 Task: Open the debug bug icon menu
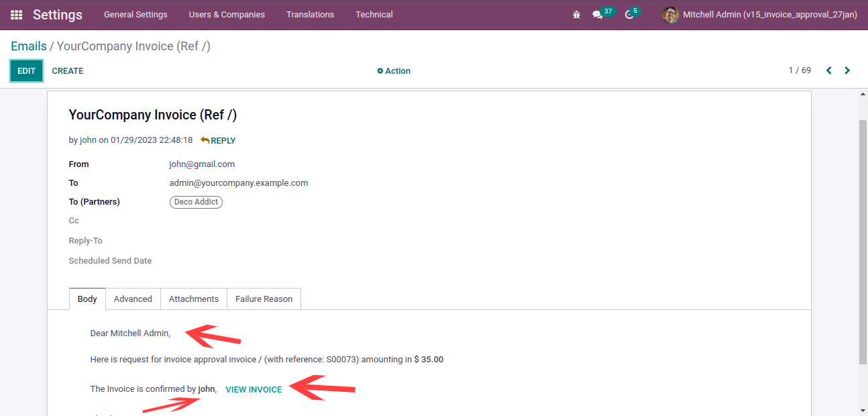(x=576, y=15)
